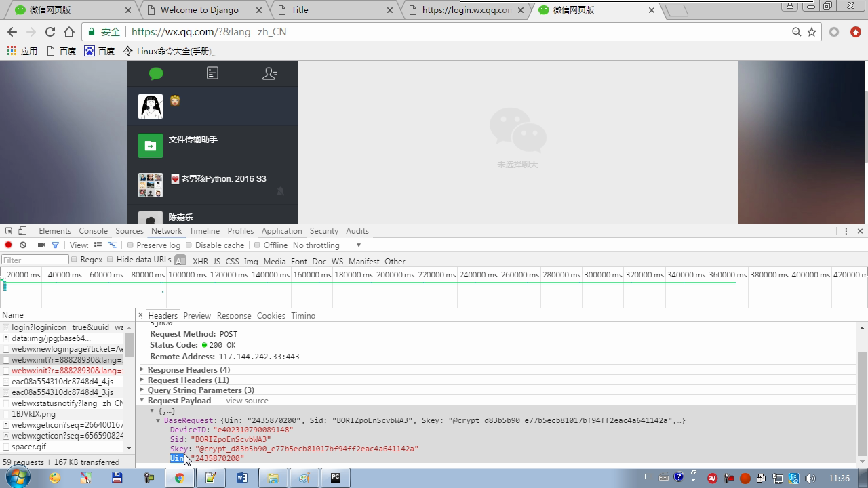Click the Chrome address bar URL
The height and width of the screenshot is (488, 868).
[209, 32]
